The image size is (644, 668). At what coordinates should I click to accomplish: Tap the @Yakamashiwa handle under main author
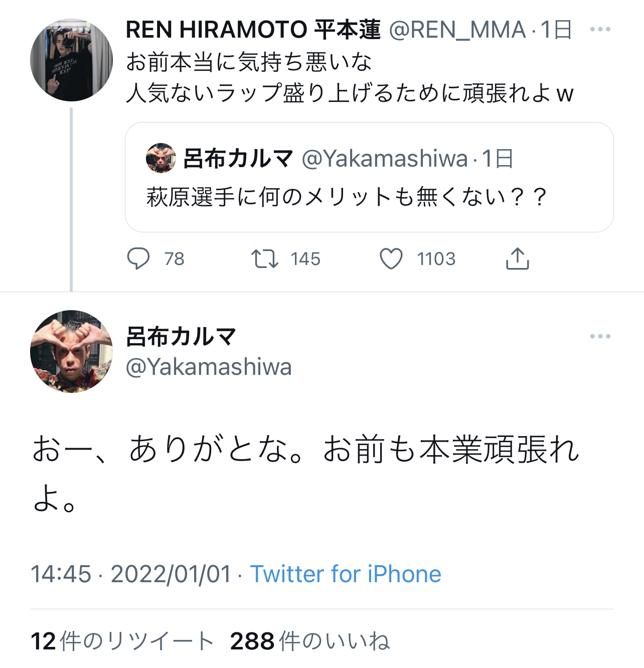coord(209,367)
